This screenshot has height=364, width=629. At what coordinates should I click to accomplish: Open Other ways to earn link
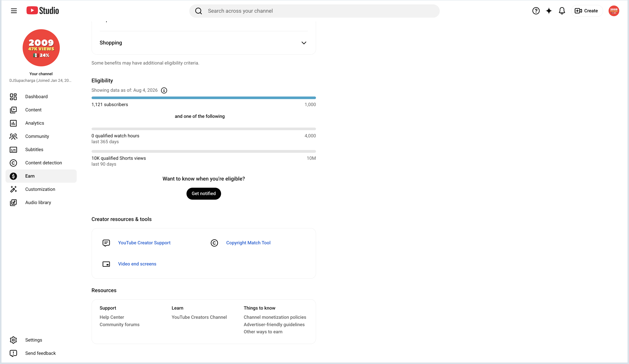[263, 332]
